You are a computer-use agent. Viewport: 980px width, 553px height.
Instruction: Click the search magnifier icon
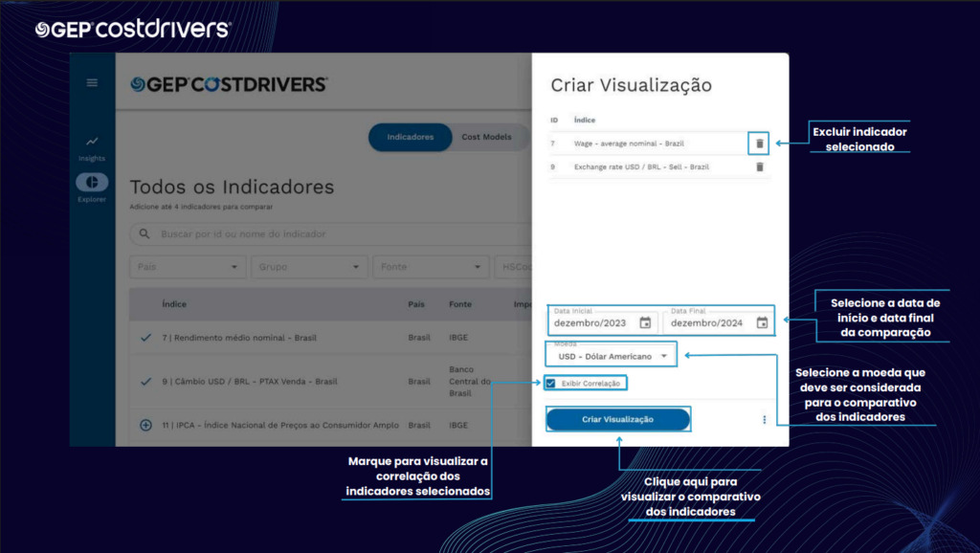click(145, 233)
